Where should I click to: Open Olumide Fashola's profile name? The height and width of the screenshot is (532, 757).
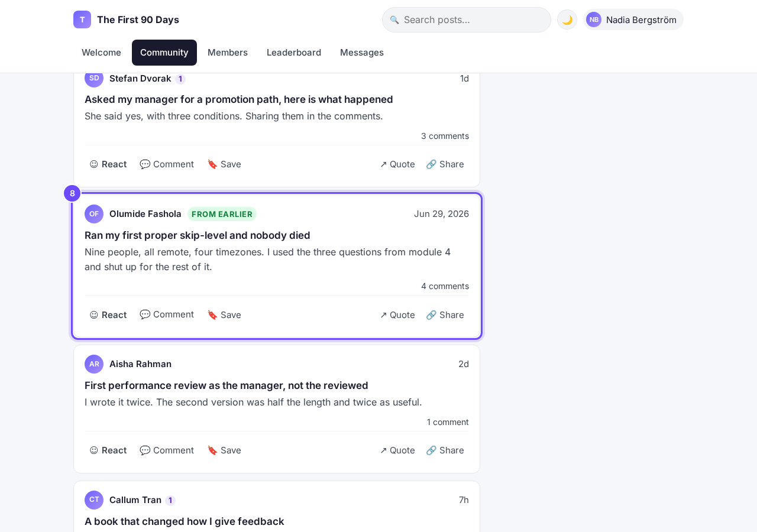pyautogui.click(x=145, y=214)
